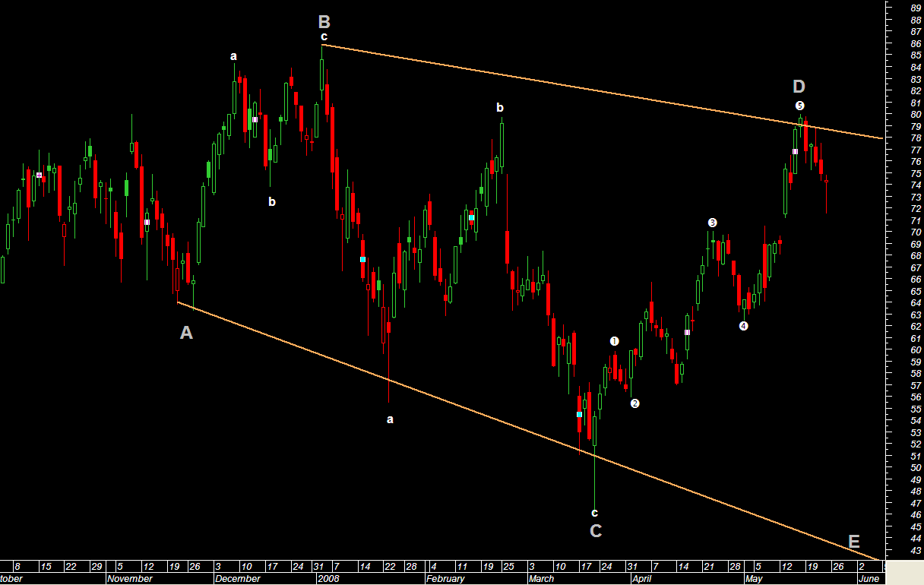The image size is (924, 585).
Task: Select the gray wave label E
Action: [854, 542]
